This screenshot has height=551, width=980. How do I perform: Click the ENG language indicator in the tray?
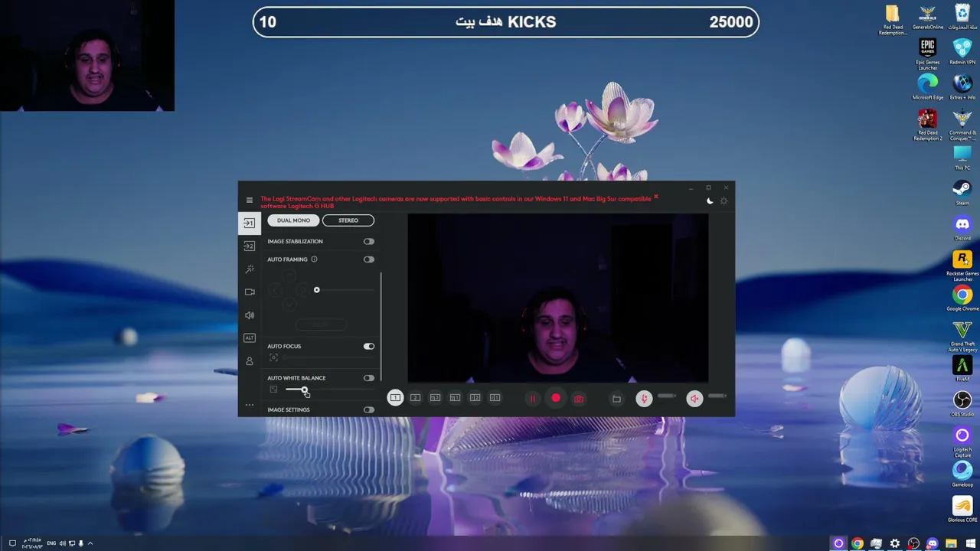[51, 543]
